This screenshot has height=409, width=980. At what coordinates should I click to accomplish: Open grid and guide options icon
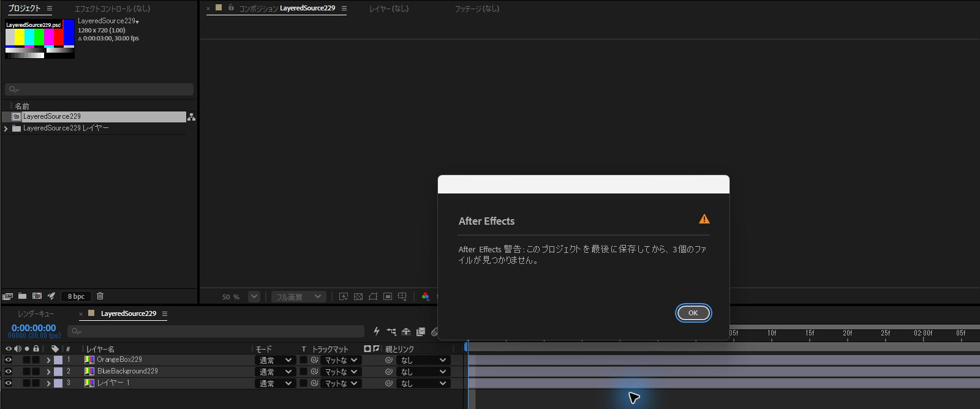click(x=402, y=297)
